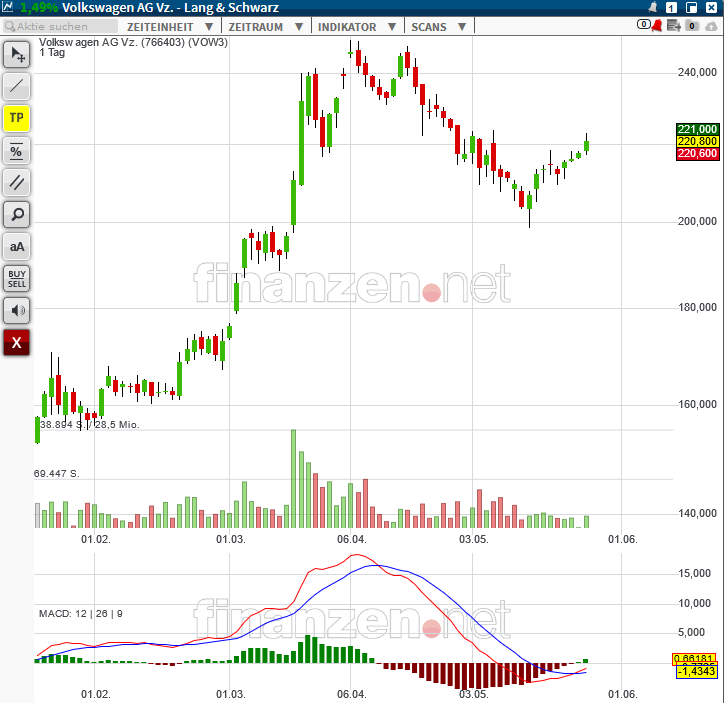This screenshot has height=703, width=724.
Task: Click the yellow 220,800 price label
Action: pyautogui.click(x=697, y=141)
